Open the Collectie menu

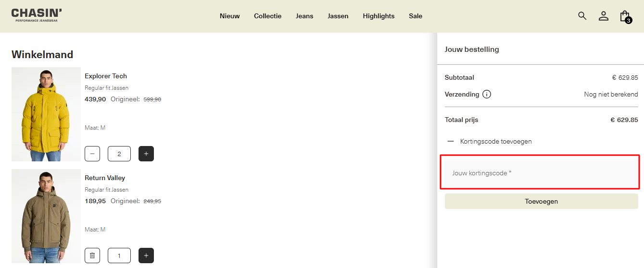pyautogui.click(x=267, y=16)
